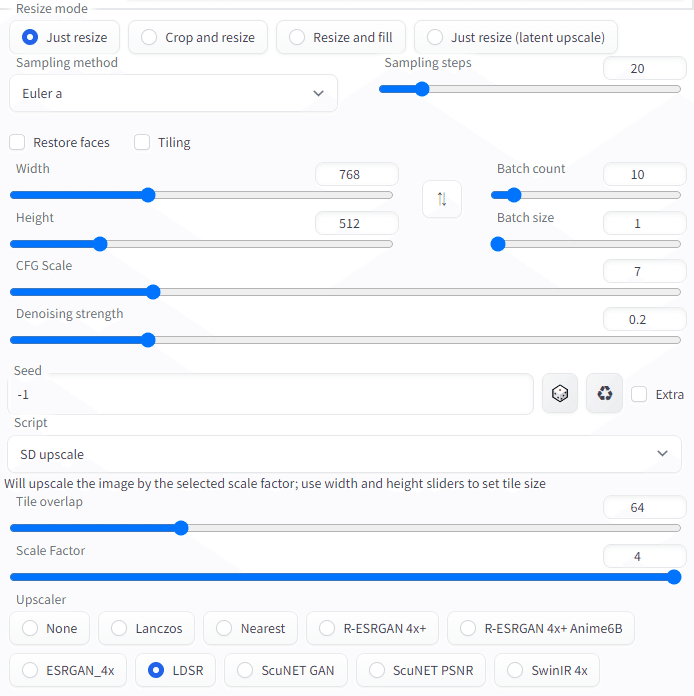Viewport: 694px width, 696px height.
Task: Tick the Extra seed checkbox
Action: [639, 394]
